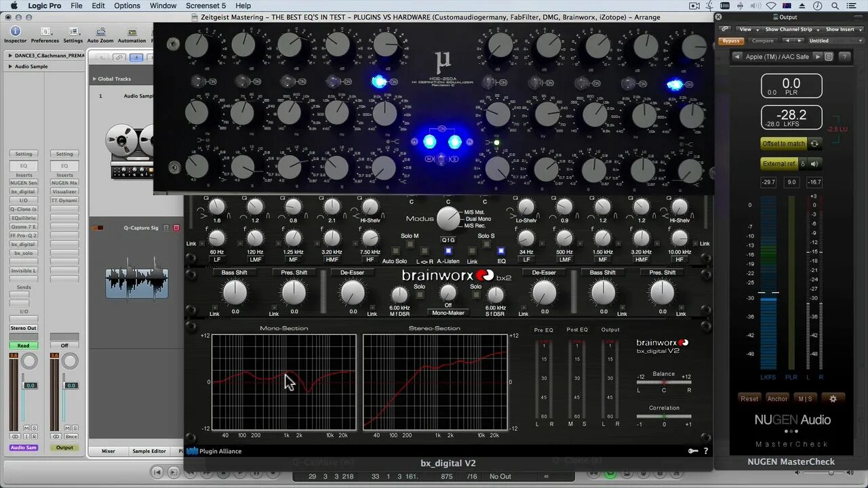The width and height of the screenshot is (868, 488).
Task: Open the Screenset 5 menu
Action: tap(205, 5)
